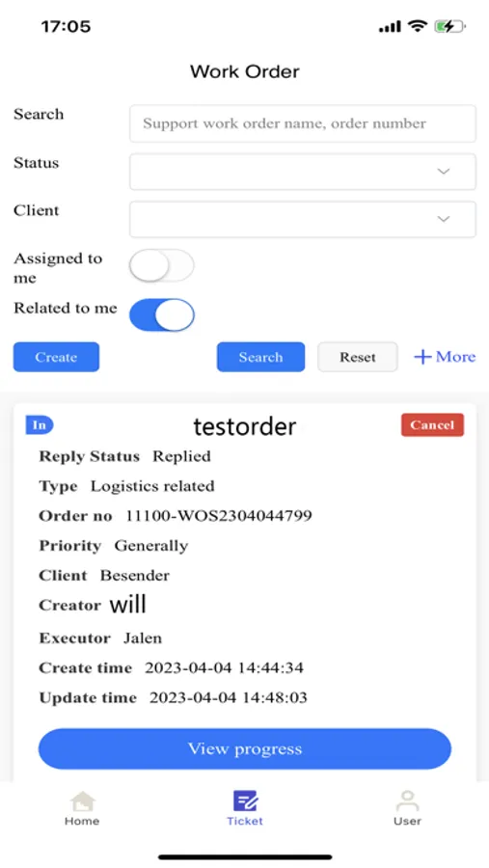The image size is (489, 868).
Task: Click the work order search input field
Action: [x=303, y=123]
